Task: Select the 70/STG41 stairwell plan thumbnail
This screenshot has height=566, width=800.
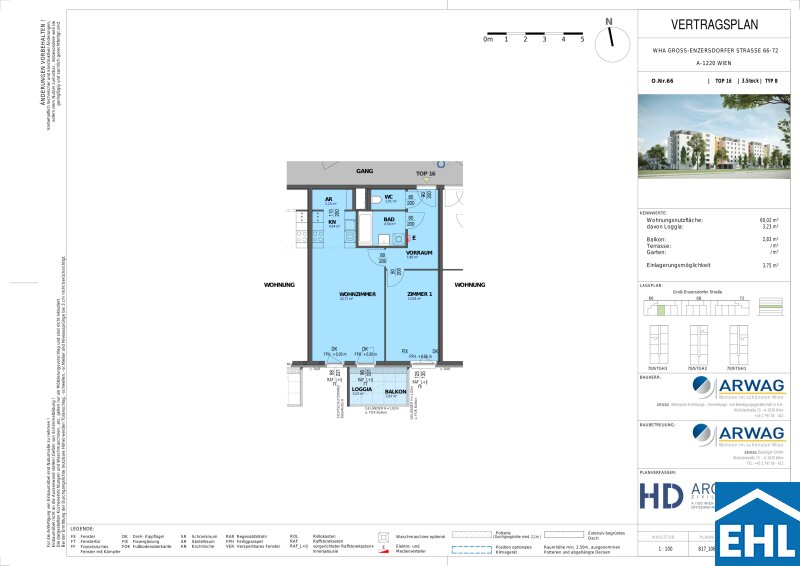Action: [x=738, y=344]
